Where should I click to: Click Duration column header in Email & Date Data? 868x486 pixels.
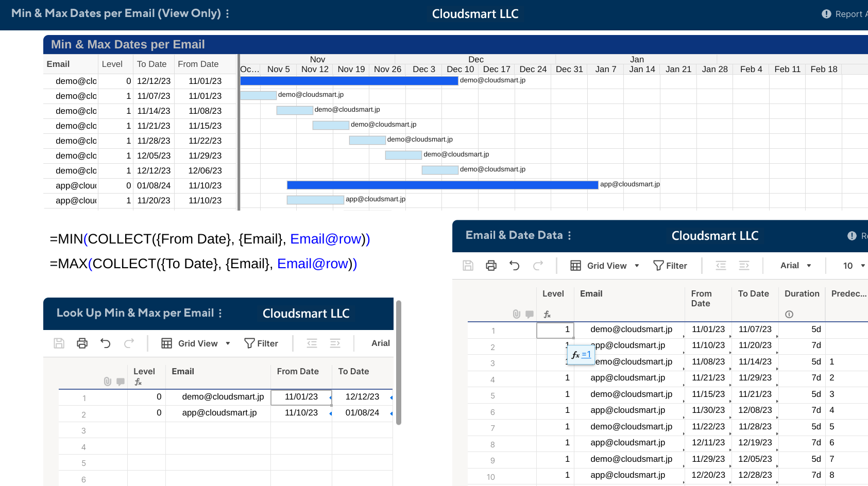(x=802, y=293)
